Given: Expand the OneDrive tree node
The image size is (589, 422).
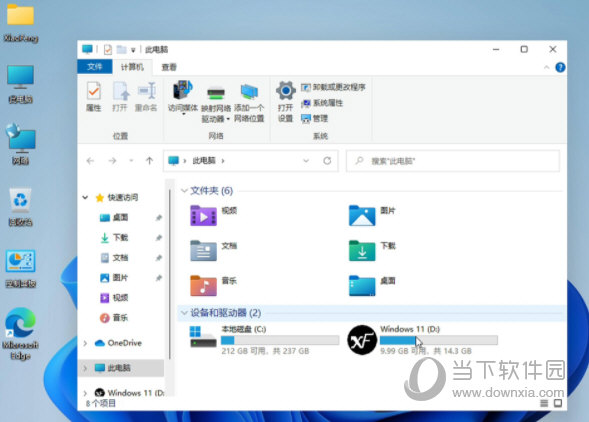Looking at the screenshot, I should (x=85, y=343).
